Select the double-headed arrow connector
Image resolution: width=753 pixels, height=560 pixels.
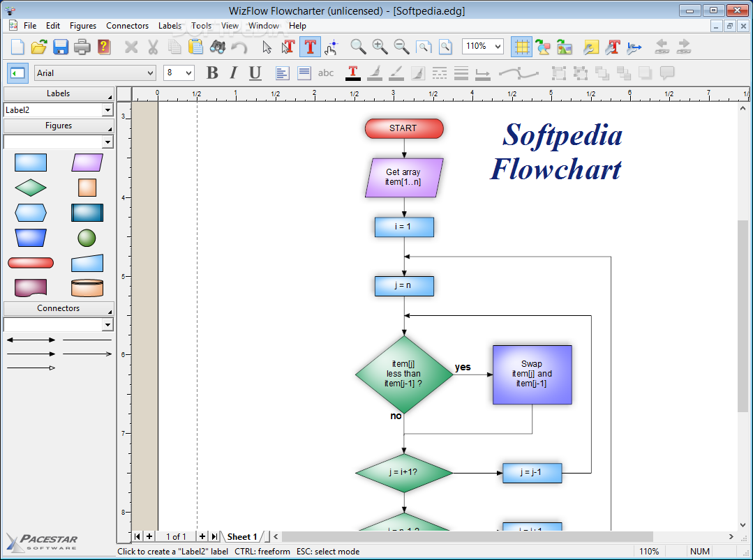point(31,340)
